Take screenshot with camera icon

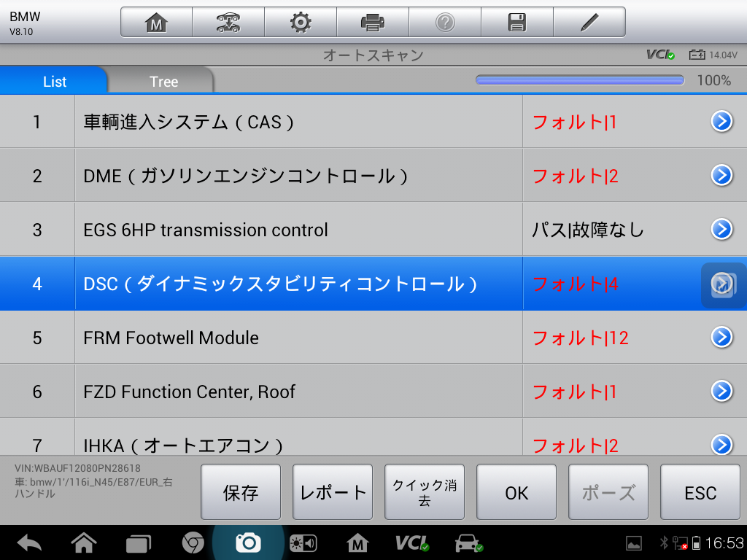248,542
